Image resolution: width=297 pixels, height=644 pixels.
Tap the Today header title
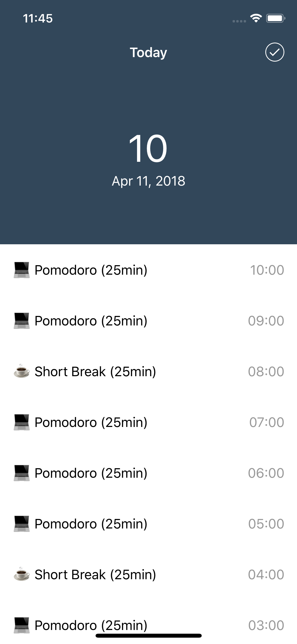pos(148,53)
